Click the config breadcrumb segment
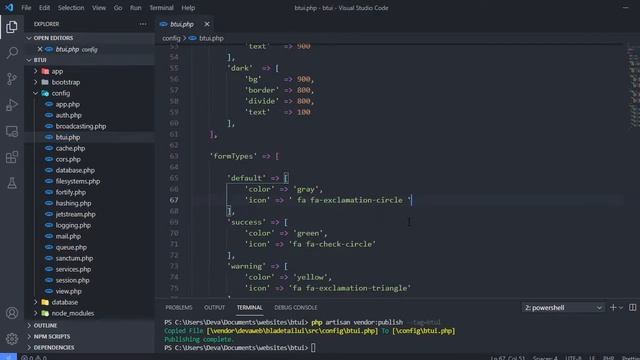Viewport: 640px width, 360px height. [x=171, y=38]
